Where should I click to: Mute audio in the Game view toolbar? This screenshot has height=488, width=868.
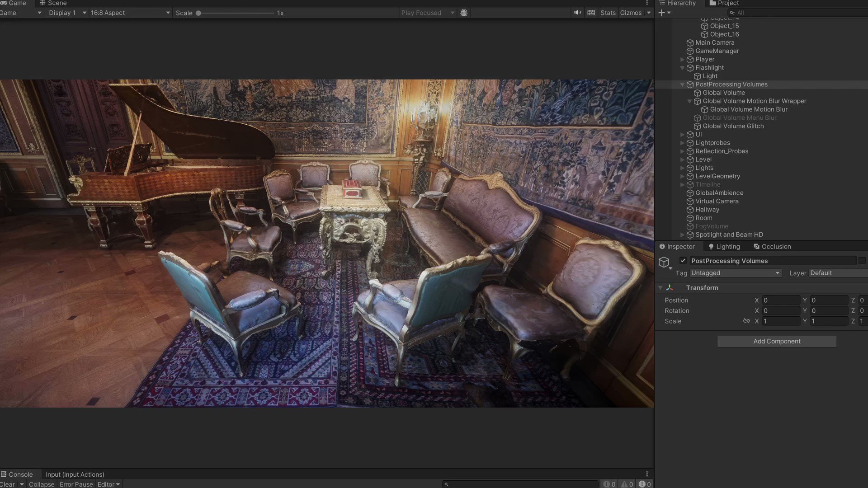pos(577,12)
